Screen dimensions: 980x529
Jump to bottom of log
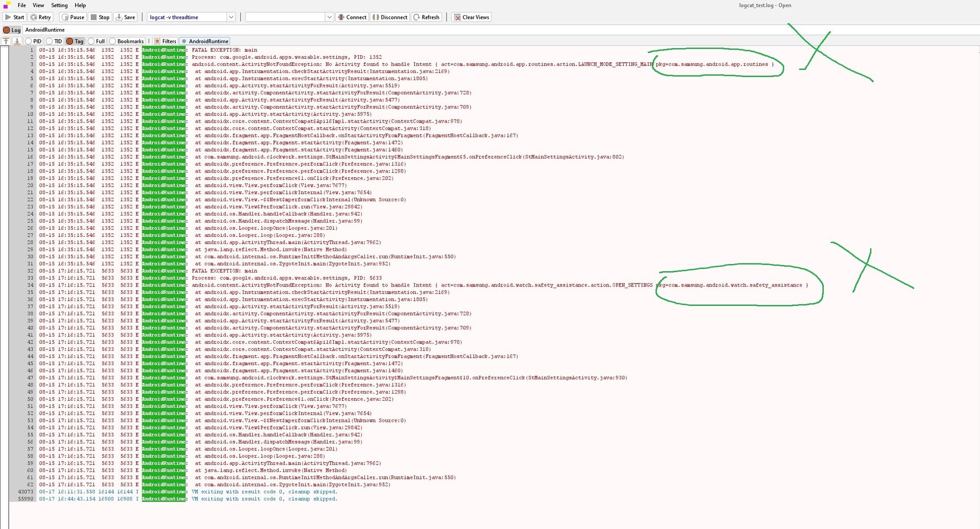[x=17, y=41]
